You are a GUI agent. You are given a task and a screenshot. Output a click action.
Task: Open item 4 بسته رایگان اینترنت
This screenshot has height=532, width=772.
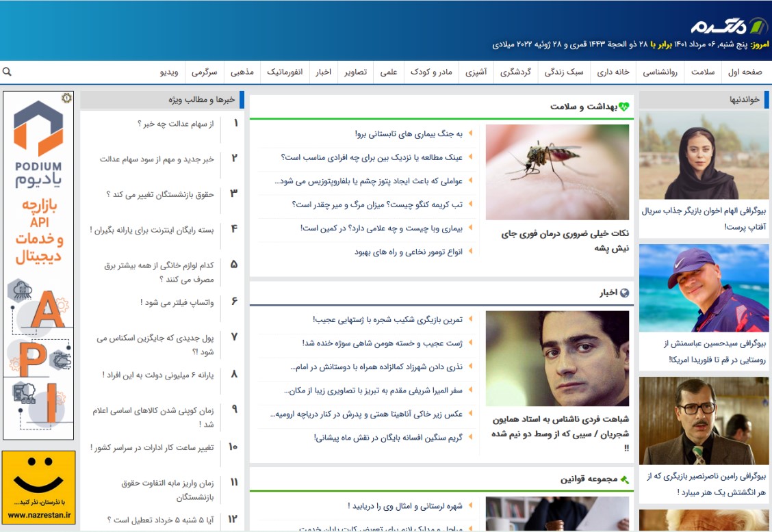click(x=152, y=230)
